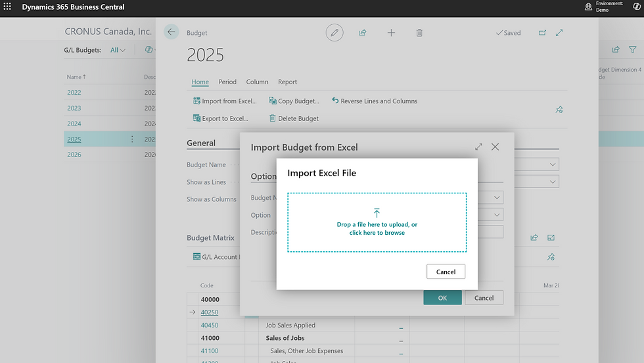The height and width of the screenshot is (363, 644).
Task: Open the 2024 budget link
Action: pyautogui.click(x=74, y=124)
